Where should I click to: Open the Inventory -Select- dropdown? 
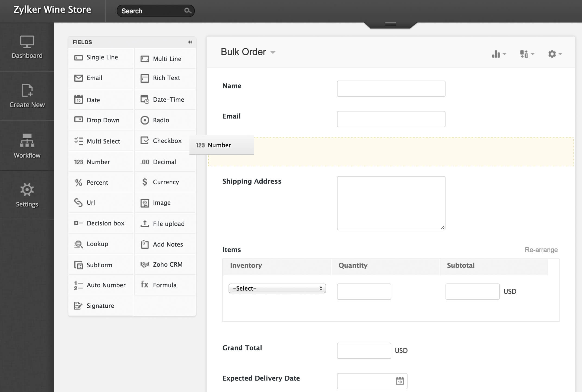click(x=277, y=288)
